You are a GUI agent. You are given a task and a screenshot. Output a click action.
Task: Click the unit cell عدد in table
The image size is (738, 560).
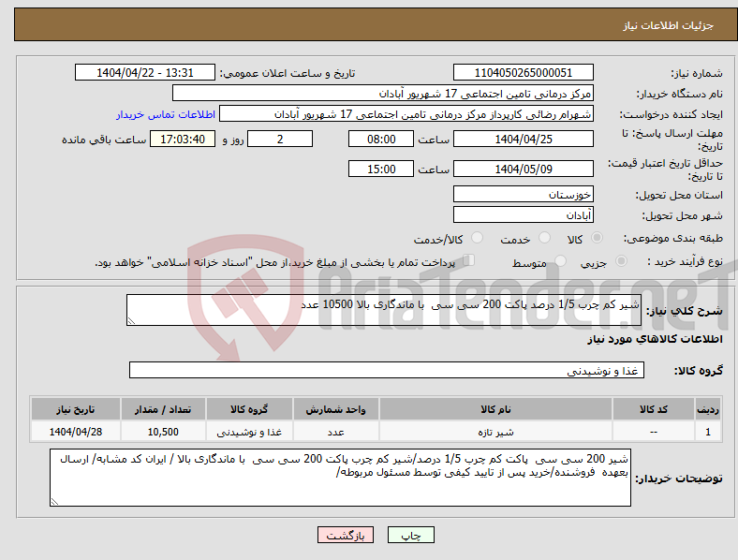(336, 432)
